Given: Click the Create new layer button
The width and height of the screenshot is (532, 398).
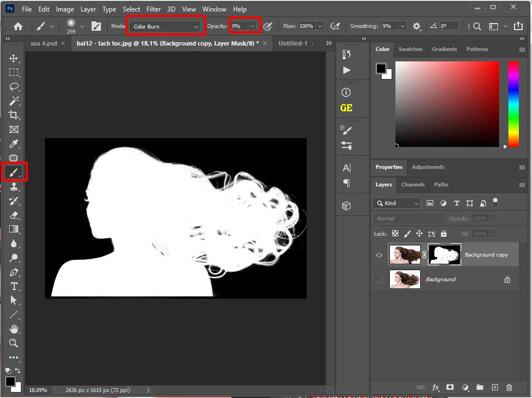Looking at the screenshot, I should tap(494, 388).
